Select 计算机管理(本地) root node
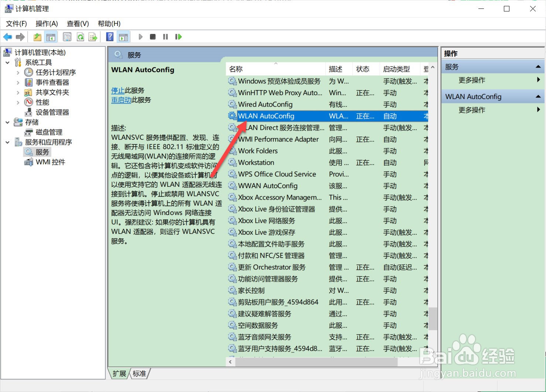Screen dimensions: 546x392 point(40,52)
